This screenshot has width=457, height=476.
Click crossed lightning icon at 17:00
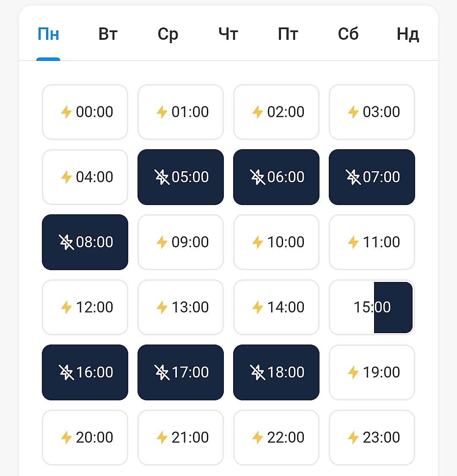point(162,372)
